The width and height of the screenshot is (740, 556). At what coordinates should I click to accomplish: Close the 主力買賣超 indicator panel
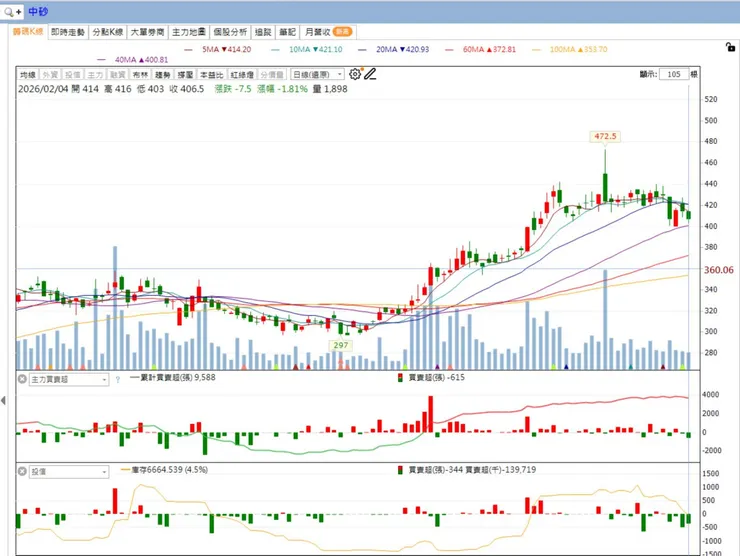click(x=22, y=379)
